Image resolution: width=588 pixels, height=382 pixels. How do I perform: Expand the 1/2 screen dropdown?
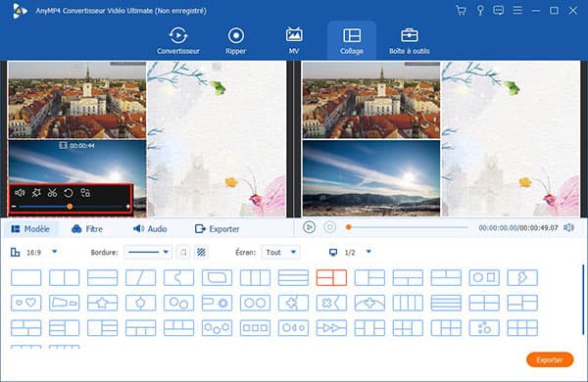[x=368, y=252]
